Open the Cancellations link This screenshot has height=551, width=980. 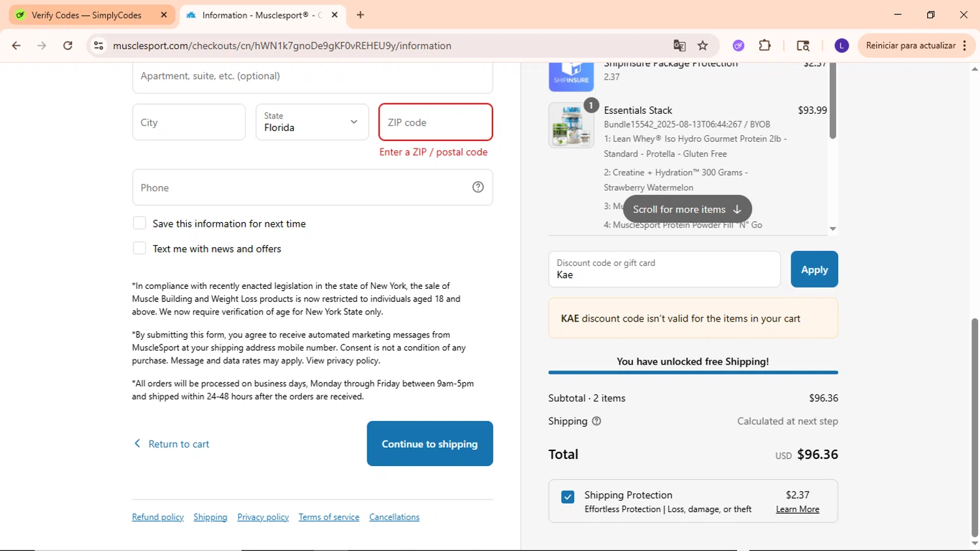pyautogui.click(x=395, y=517)
